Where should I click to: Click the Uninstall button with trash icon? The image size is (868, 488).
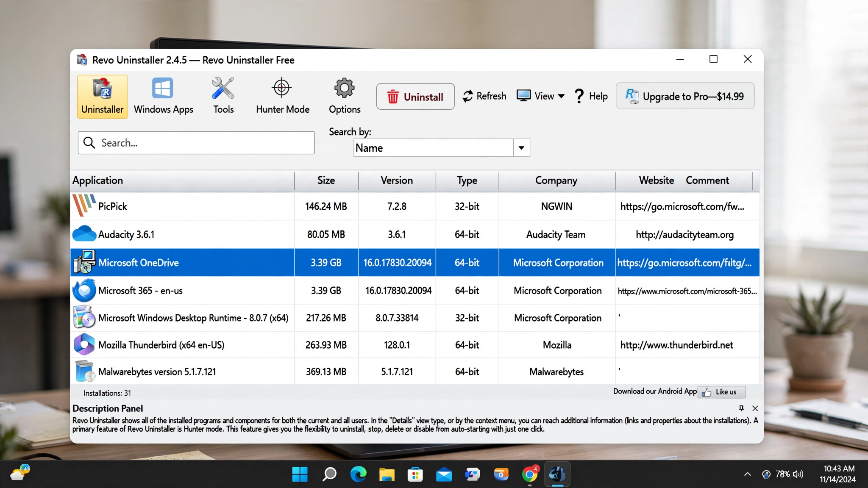point(415,97)
